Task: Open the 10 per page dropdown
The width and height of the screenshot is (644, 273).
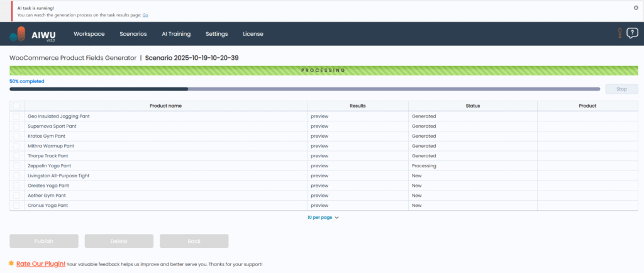Action: pos(323,218)
